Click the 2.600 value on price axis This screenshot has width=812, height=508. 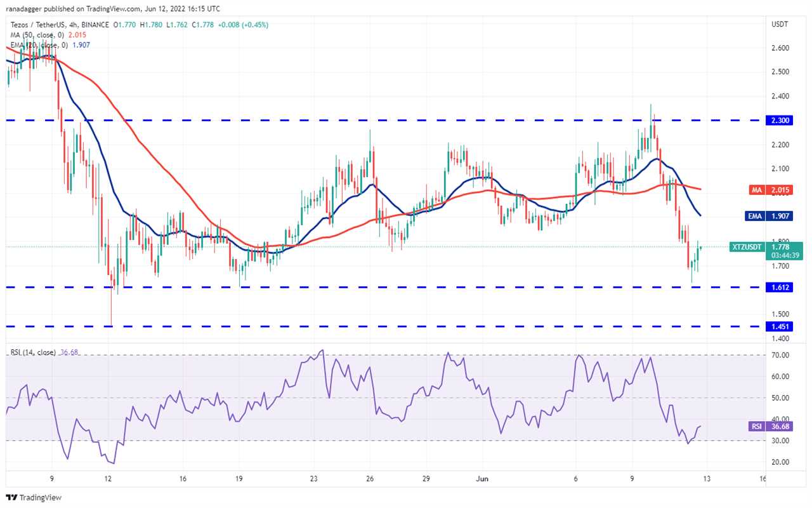(780, 48)
